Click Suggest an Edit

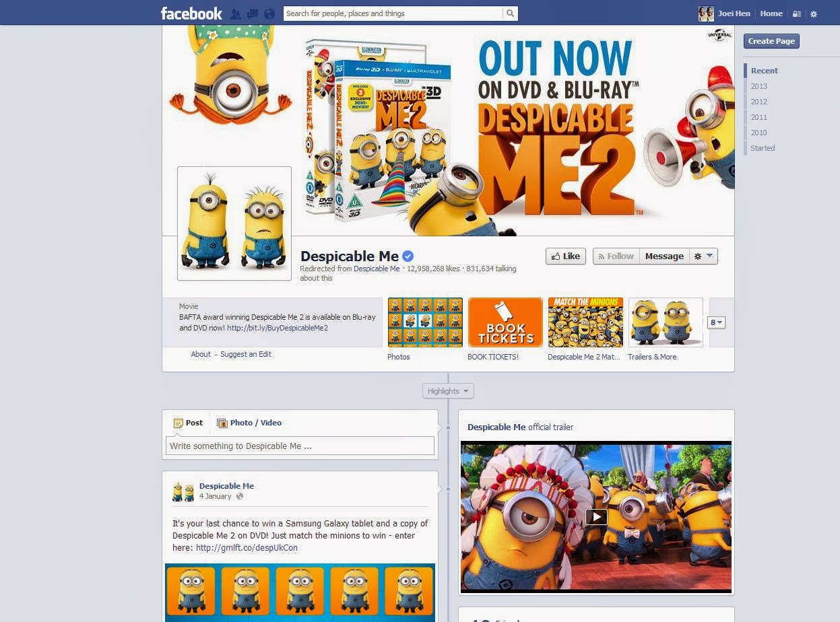pos(246,354)
